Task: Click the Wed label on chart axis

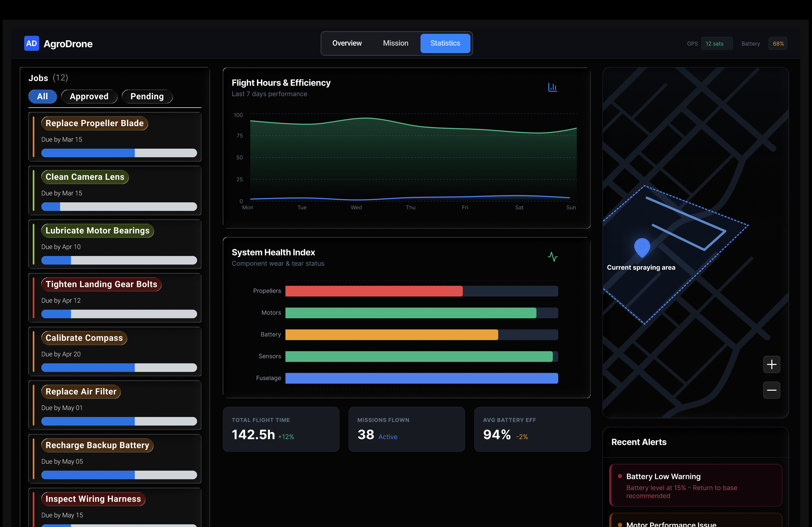Action: [x=356, y=207]
